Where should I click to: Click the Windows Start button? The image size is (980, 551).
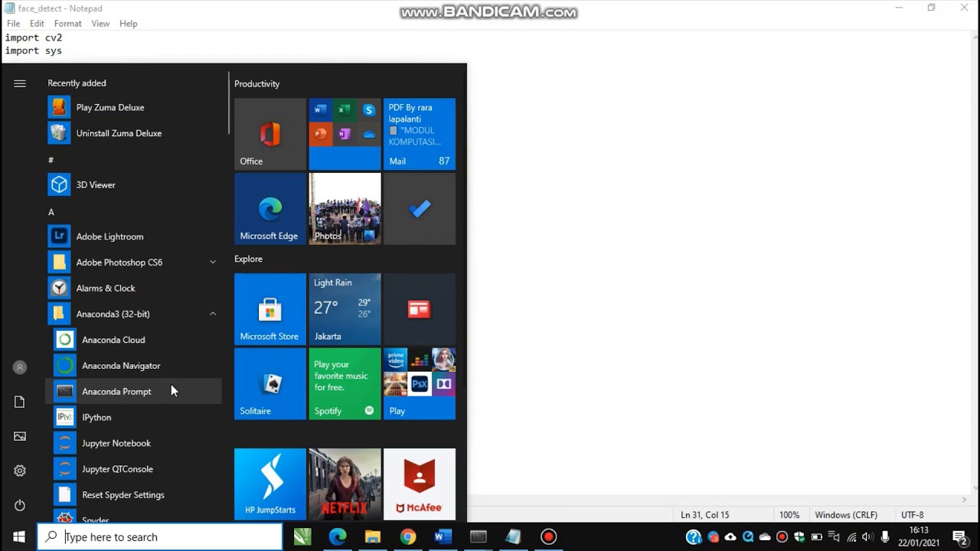click(19, 536)
